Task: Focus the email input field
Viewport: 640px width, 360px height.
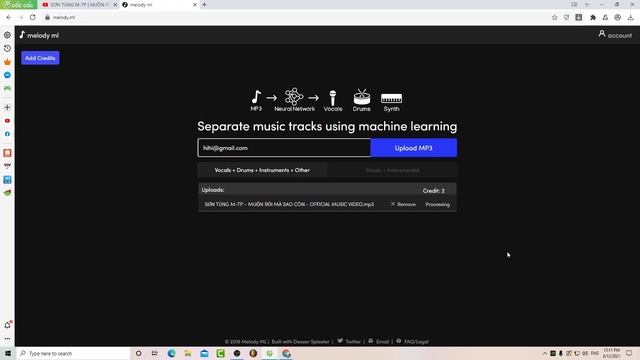Action: 284,148
